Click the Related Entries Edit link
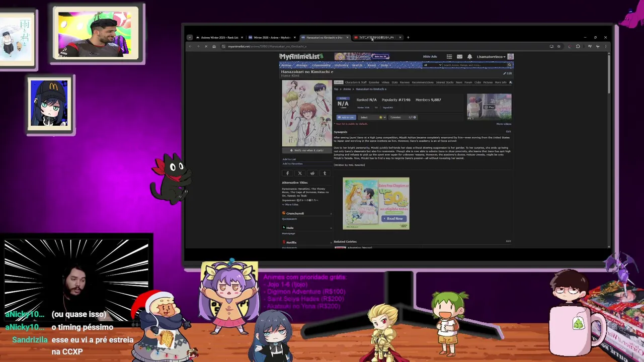The image size is (644, 362). [x=508, y=241]
